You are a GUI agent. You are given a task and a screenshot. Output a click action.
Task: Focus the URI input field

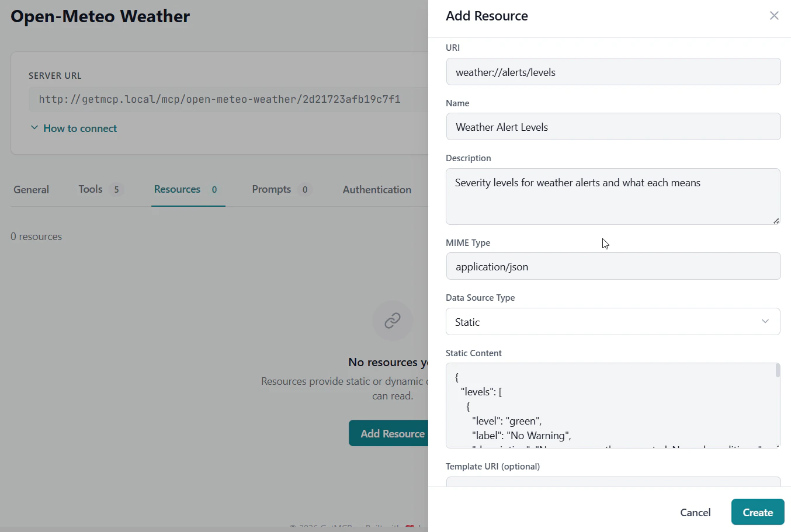point(613,72)
